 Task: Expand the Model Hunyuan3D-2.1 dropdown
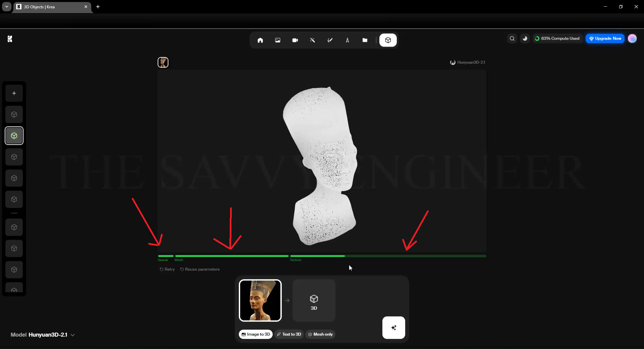[x=43, y=335]
